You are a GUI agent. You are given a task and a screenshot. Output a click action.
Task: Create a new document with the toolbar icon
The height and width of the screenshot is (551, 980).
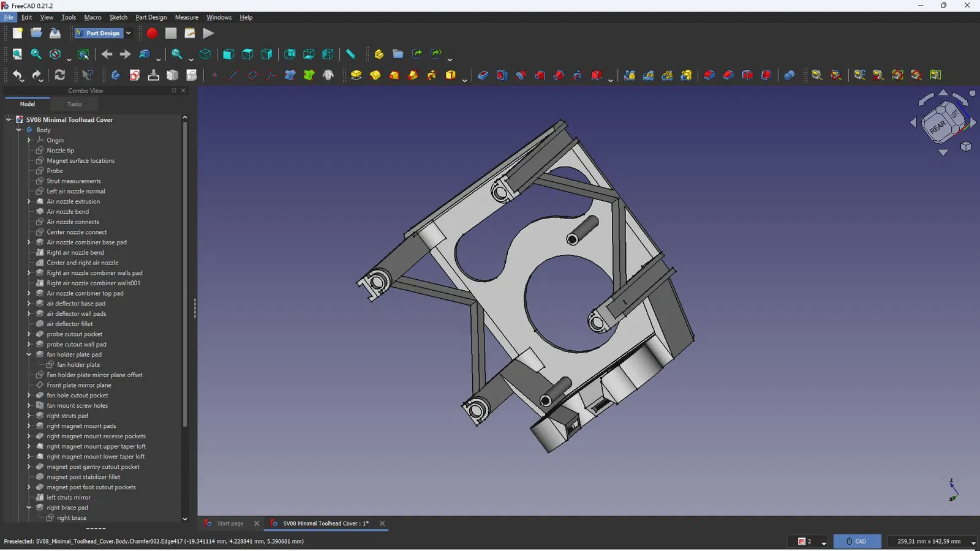tap(17, 33)
